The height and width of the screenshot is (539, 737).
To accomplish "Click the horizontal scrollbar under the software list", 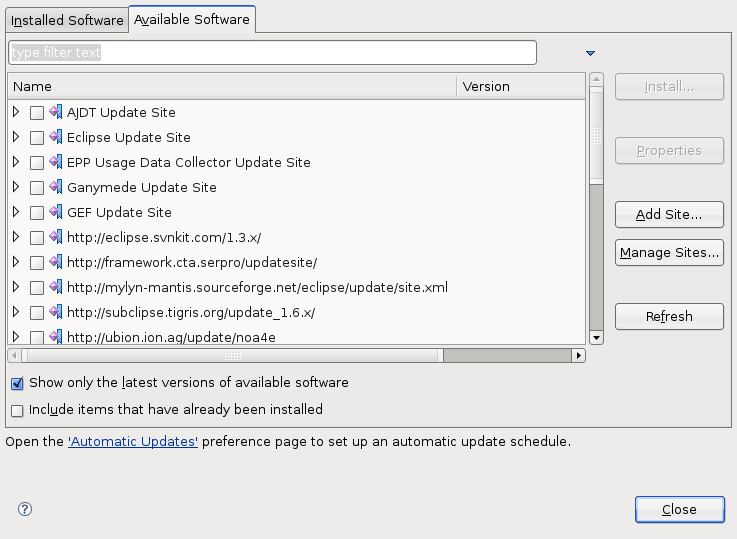I will pos(232,355).
